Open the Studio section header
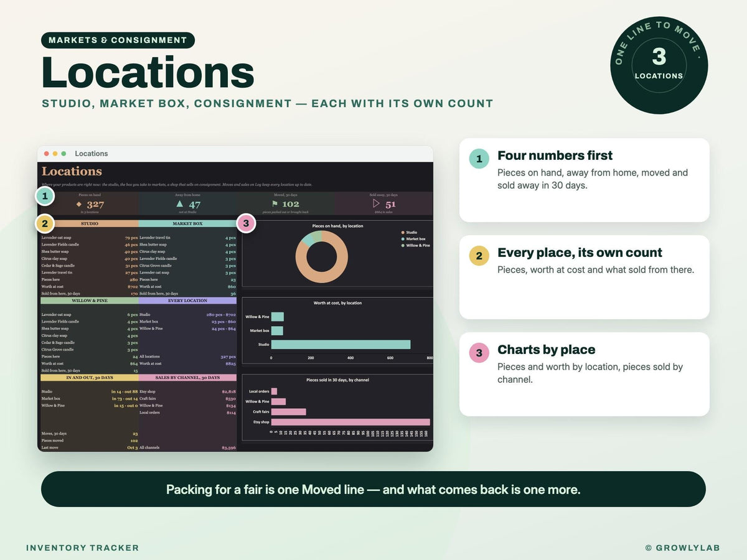This screenshot has height=560, width=747. 90,223
